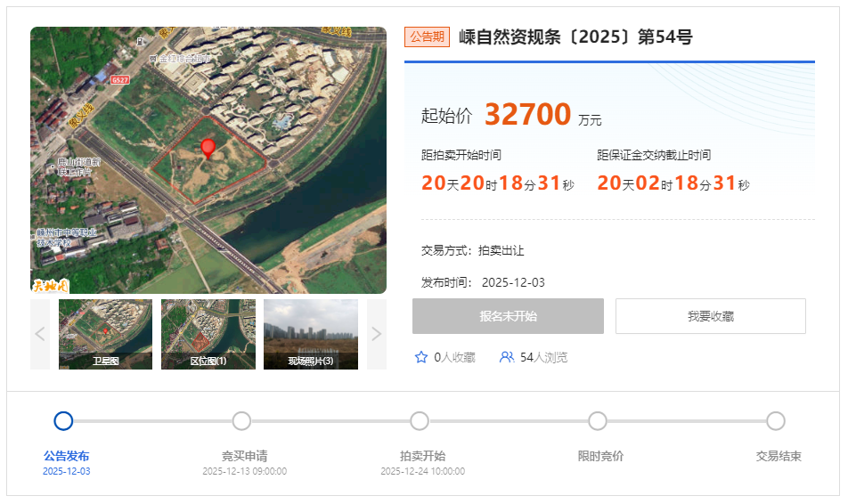Select the 竞买申请 timeline step circle
Image resolution: width=848 pixels, height=504 pixels.
pos(241,420)
